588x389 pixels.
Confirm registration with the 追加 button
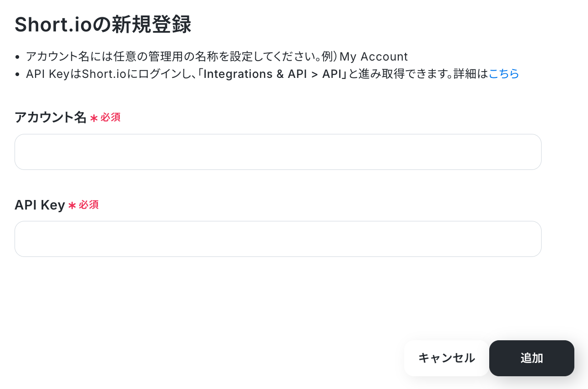(532, 358)
